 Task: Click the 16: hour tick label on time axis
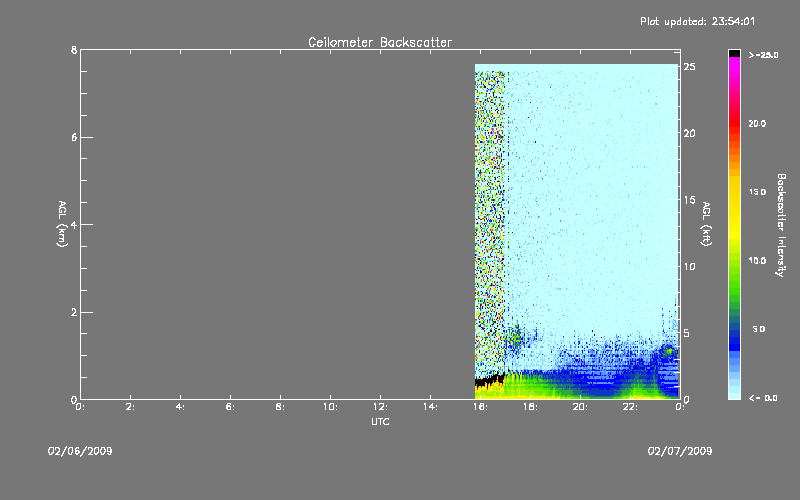(480, 407)
